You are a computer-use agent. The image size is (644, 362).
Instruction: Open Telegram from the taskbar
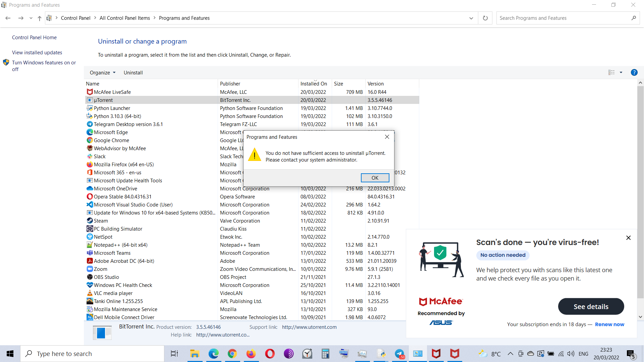[399, 354]
